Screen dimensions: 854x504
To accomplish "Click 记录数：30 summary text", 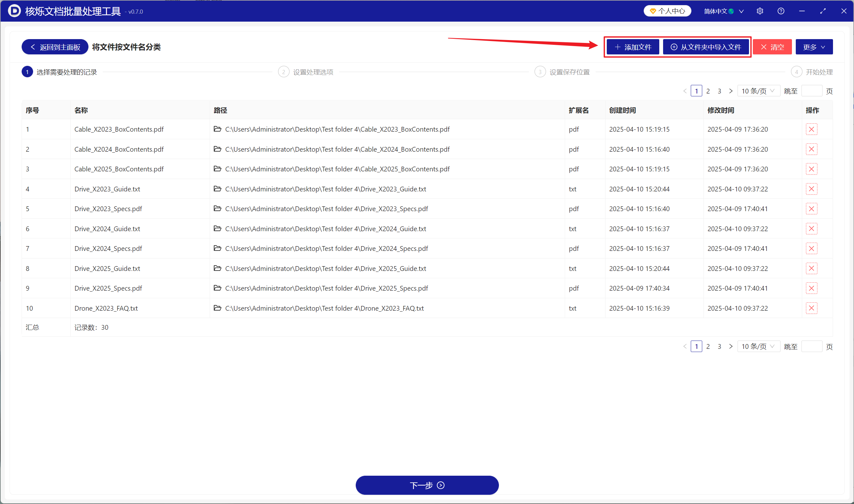I will pos(91,328).
